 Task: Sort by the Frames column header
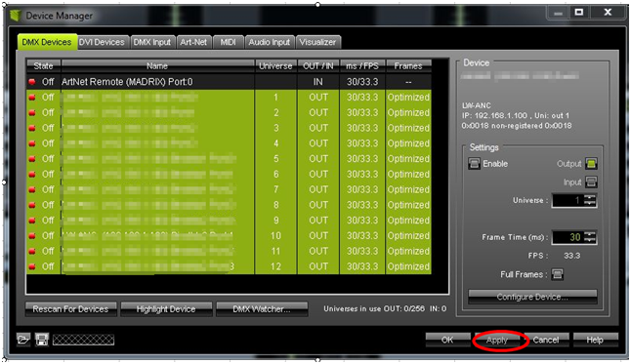point(408,66)
